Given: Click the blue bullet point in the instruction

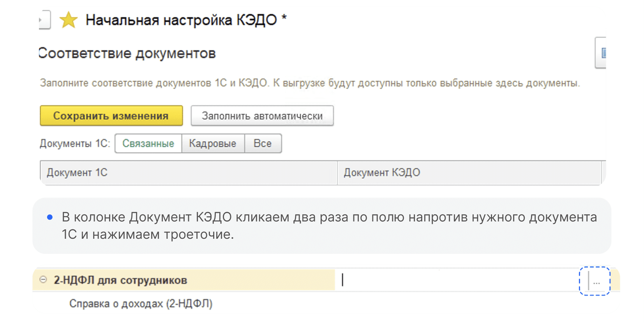Looking at the screenshot, I should click(49, 217).
